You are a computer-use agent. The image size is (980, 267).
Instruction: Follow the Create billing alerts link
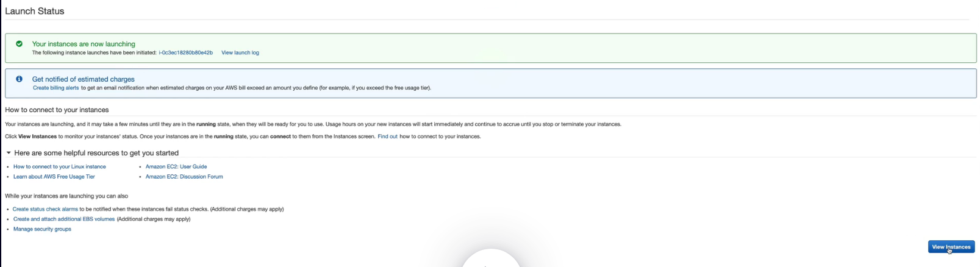click(x=55, y=88)
